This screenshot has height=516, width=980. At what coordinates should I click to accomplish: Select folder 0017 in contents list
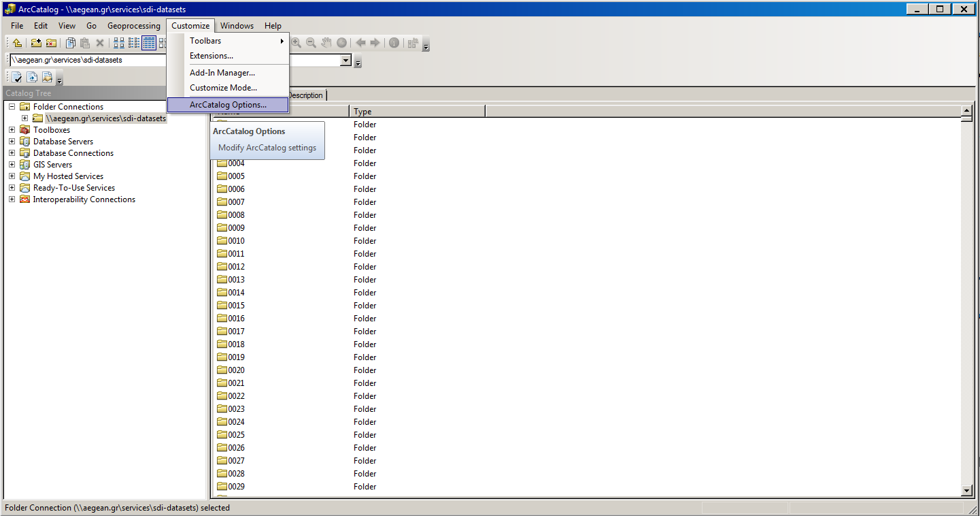236,331
